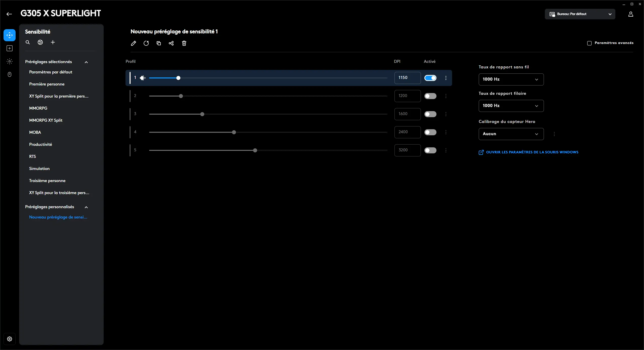Click the DPI field showing 1200
The height and width of the screenshot is (350, 644).
[x=408, y=96]
